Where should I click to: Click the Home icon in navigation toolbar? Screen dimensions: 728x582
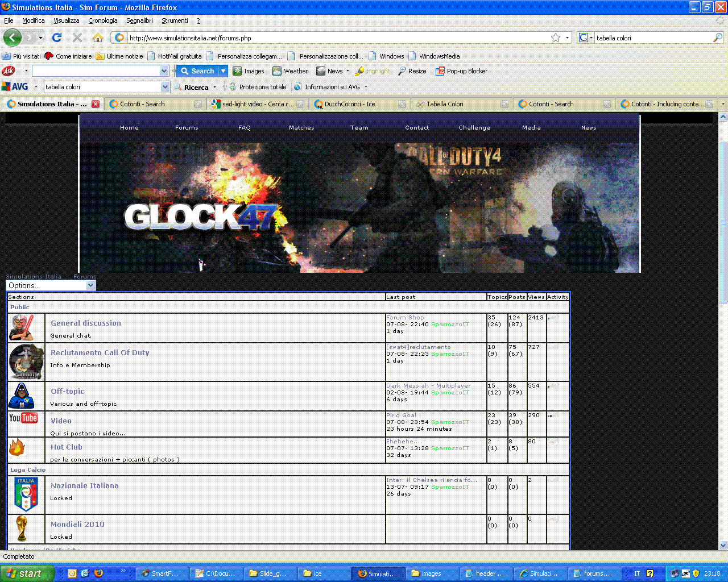[x=98, y=38]
